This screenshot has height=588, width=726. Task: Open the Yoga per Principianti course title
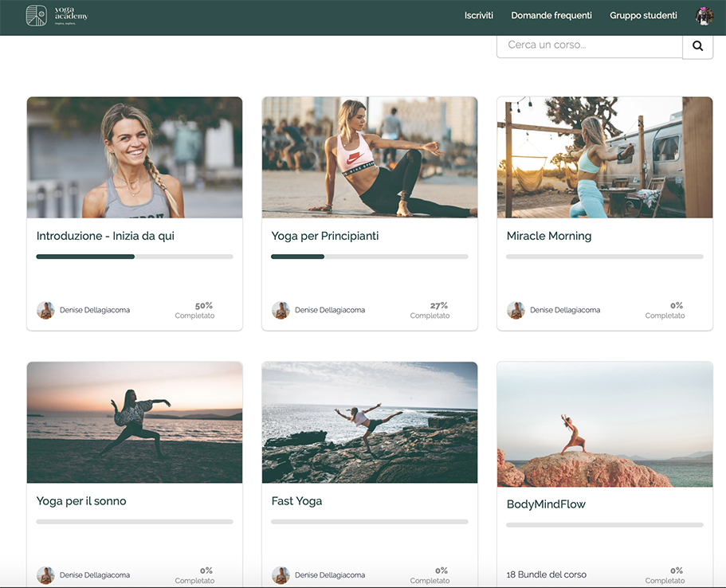point(324,236)
